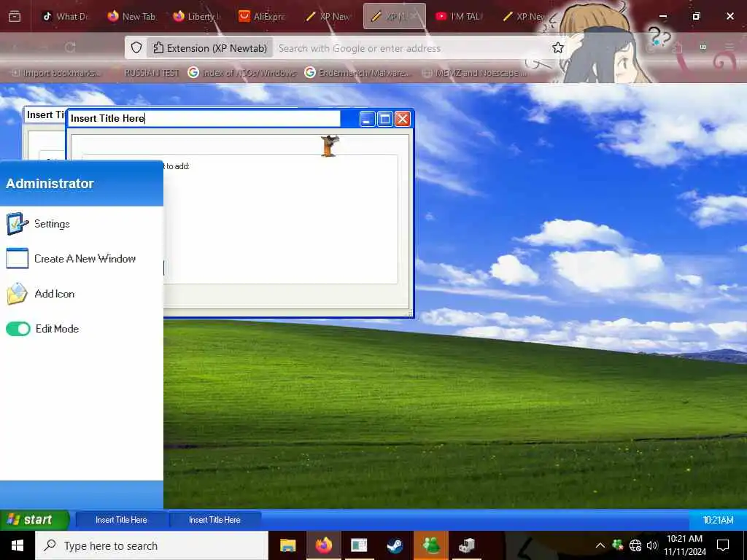Switch to the YouTube 'I'M TALI' tab
The width and height of the screenshot is (747, 560).
[x=458, y=16]
